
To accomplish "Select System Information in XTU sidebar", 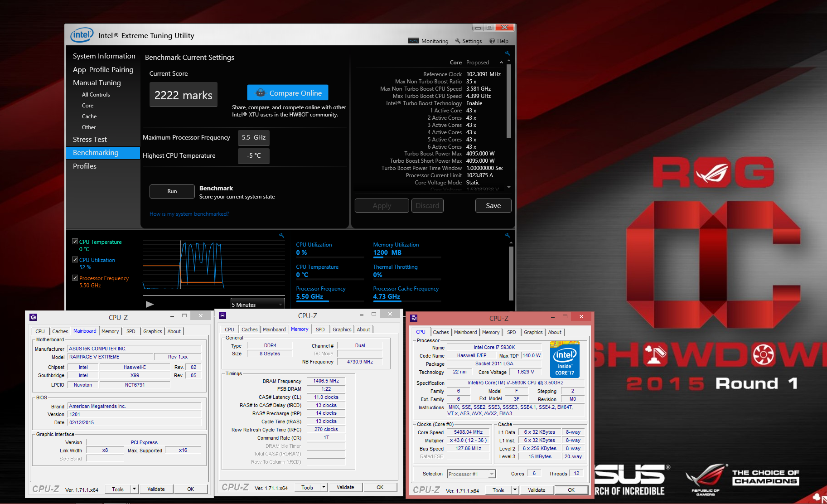I will coord(104,56).
